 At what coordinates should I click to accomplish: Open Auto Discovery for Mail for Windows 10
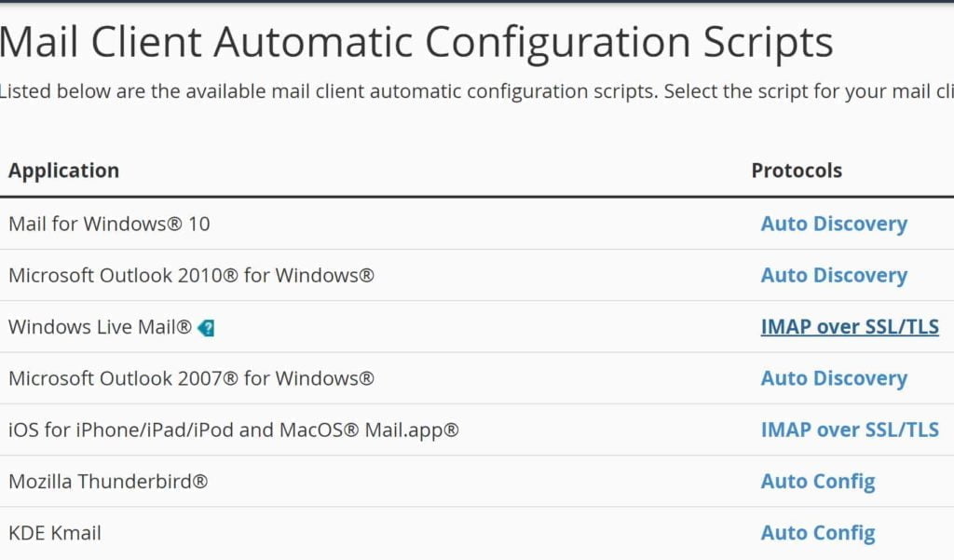pyautogui.click(x=834, y=224)
